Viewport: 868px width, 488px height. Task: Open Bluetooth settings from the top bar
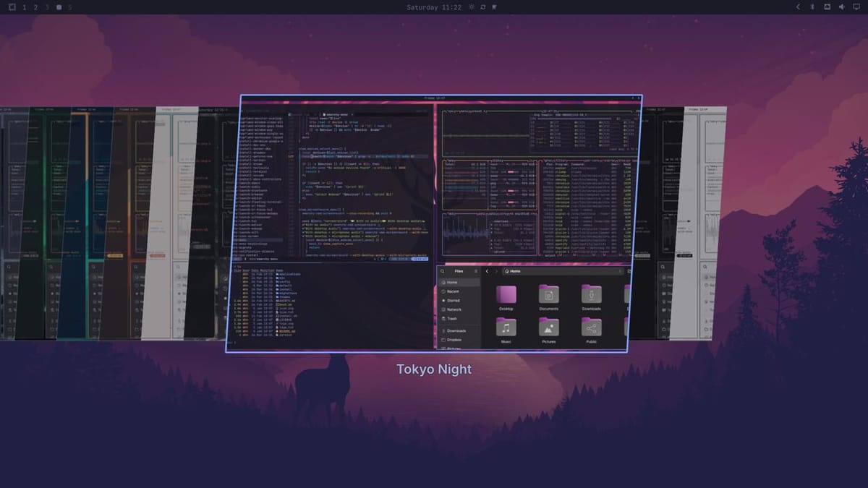(x=812, y=7)
